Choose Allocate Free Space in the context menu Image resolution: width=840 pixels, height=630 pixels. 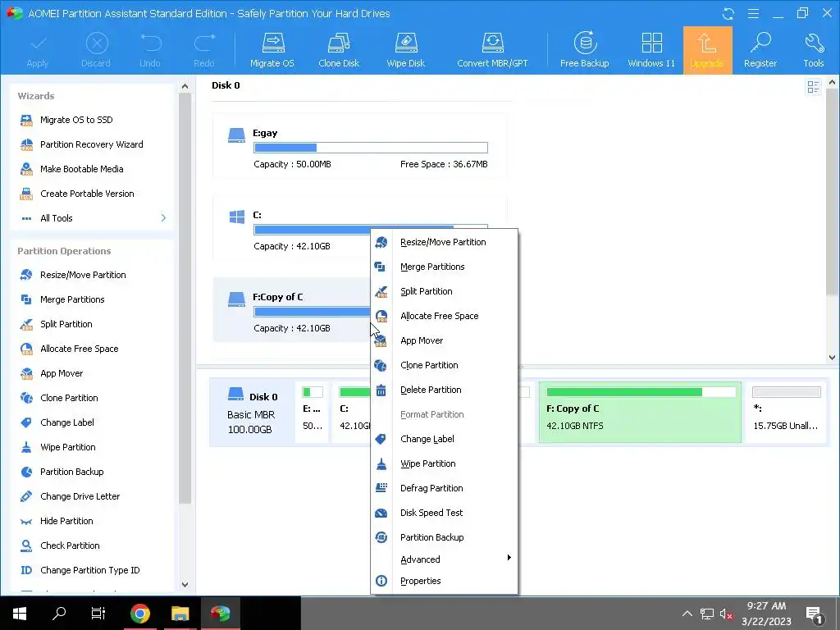click(x=444, y=316)
